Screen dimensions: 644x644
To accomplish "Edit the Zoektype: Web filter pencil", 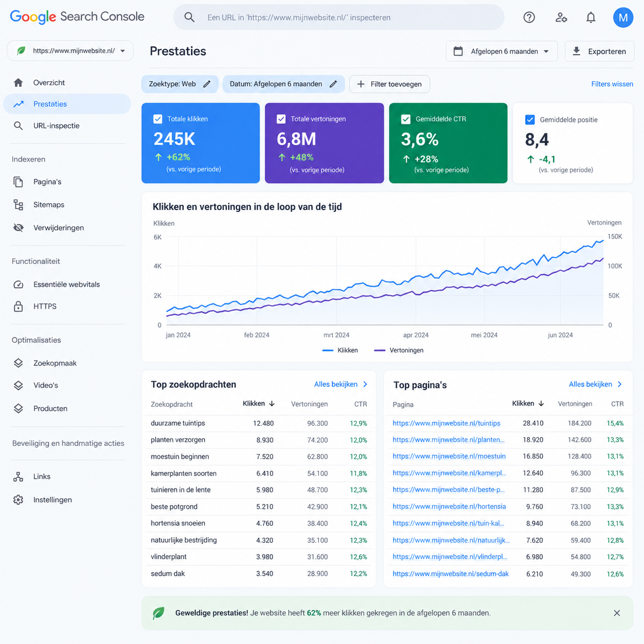I will [207, 84].
